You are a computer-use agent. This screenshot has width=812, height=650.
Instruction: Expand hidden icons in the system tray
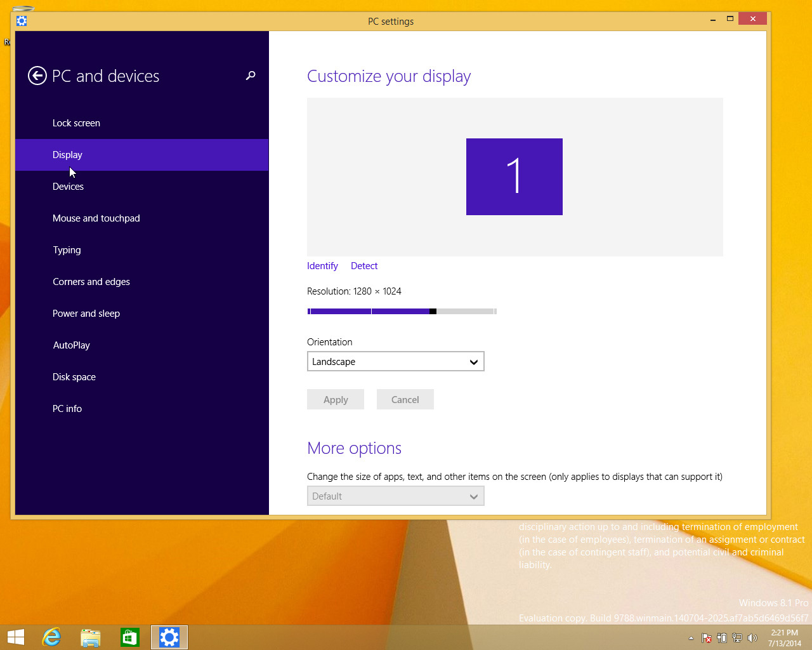click(x=691, y=637)
